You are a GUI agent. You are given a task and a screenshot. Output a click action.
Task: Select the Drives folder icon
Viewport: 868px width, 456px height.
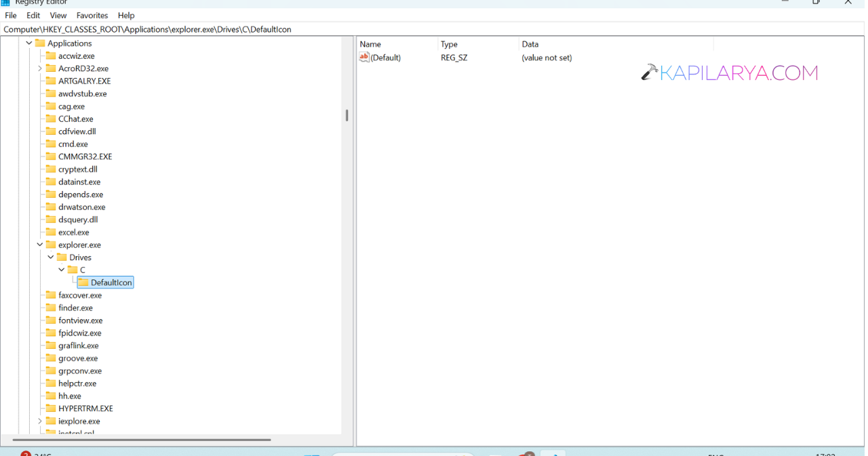(62, 257)
